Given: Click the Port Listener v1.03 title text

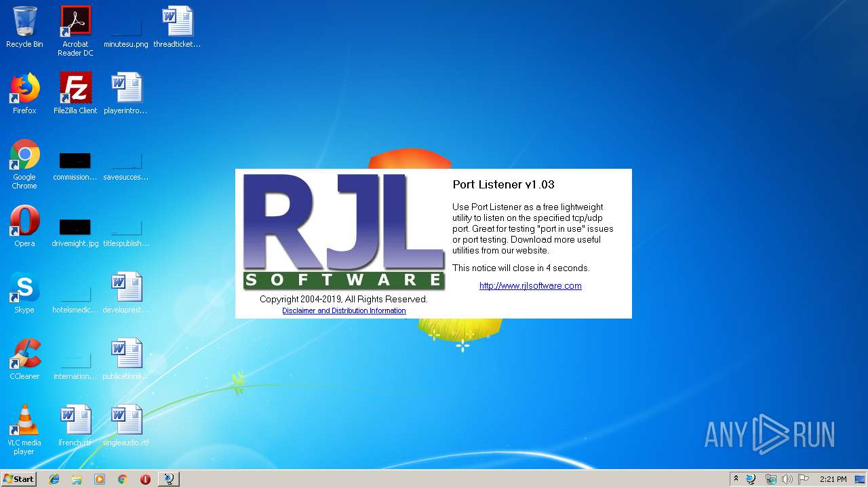Looking at the screenshot, I should tap(504, 184).
